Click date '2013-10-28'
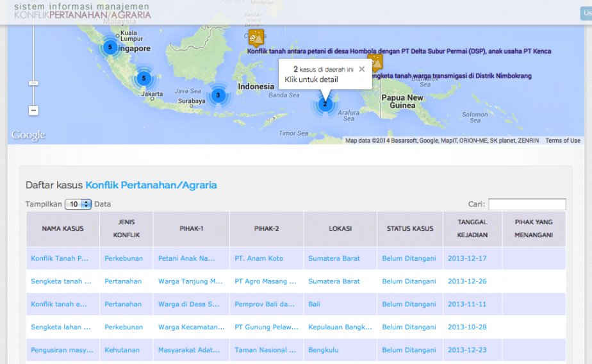The image size is (592, 364). point(467,327)
